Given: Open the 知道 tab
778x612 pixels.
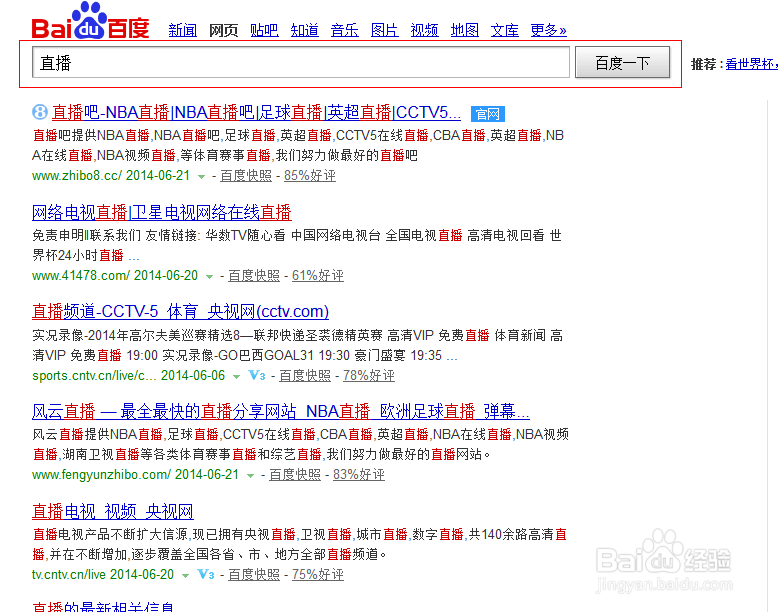Looking at the screenshot, I should click(304, 30).
